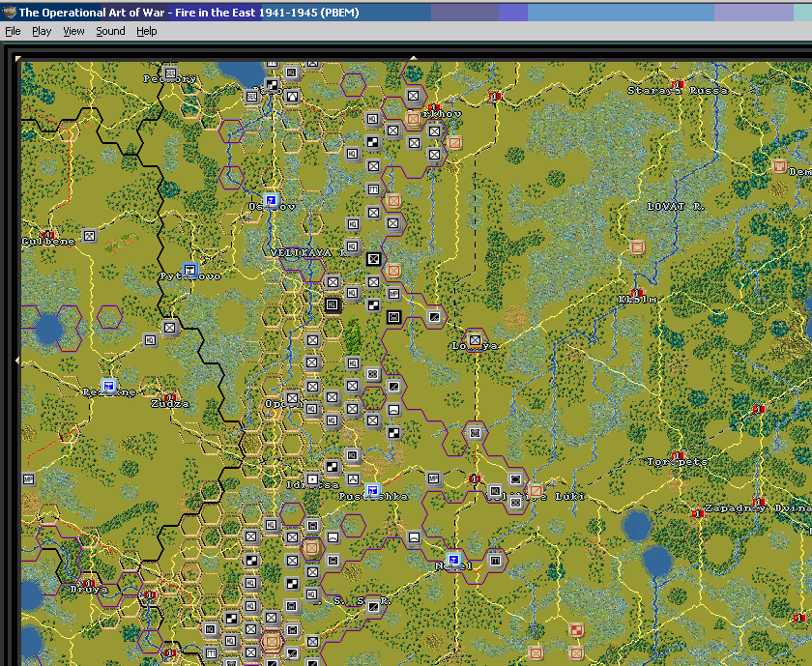The image size is (812, 666).
Task: Select the blue airfield unit at Rezekne
Action: 108,386
